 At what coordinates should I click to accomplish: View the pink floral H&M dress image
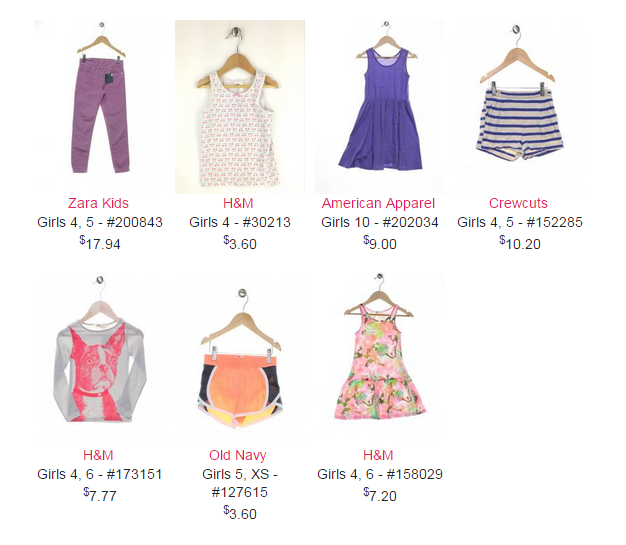point(380,359)
